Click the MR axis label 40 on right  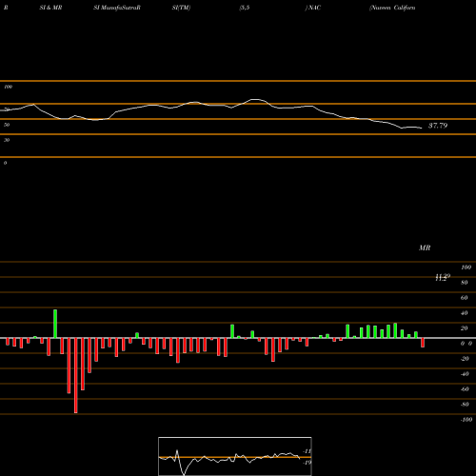[x=465, y=313]
